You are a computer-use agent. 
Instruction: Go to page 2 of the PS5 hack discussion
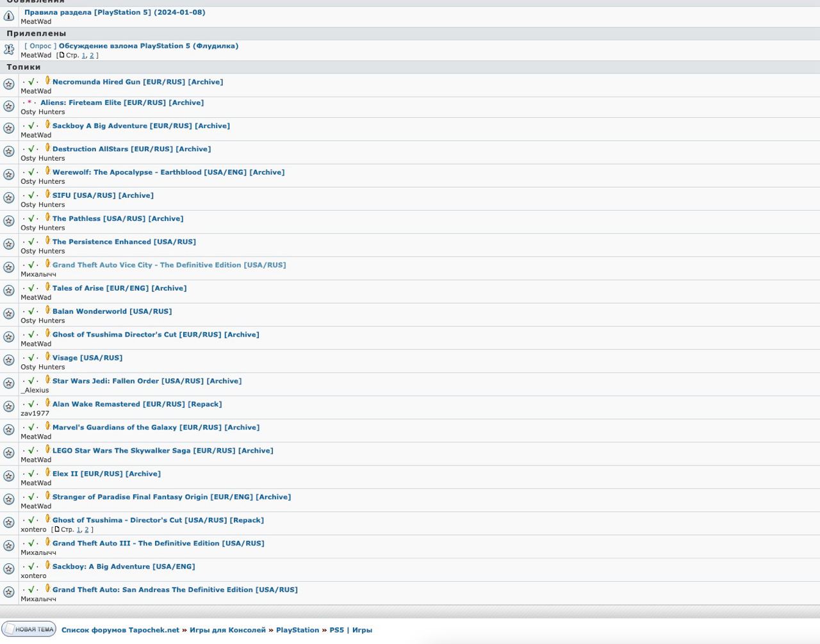coord(92,56)
